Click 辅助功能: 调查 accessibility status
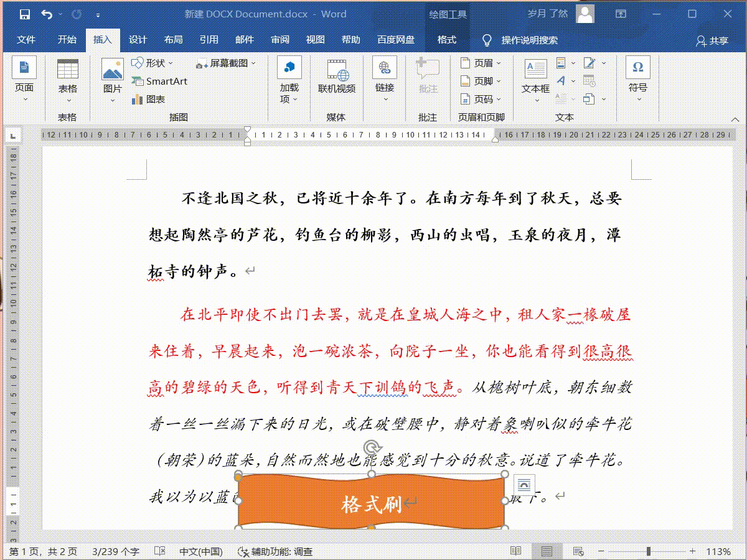 pyautogui.click(x=275, y=552)
